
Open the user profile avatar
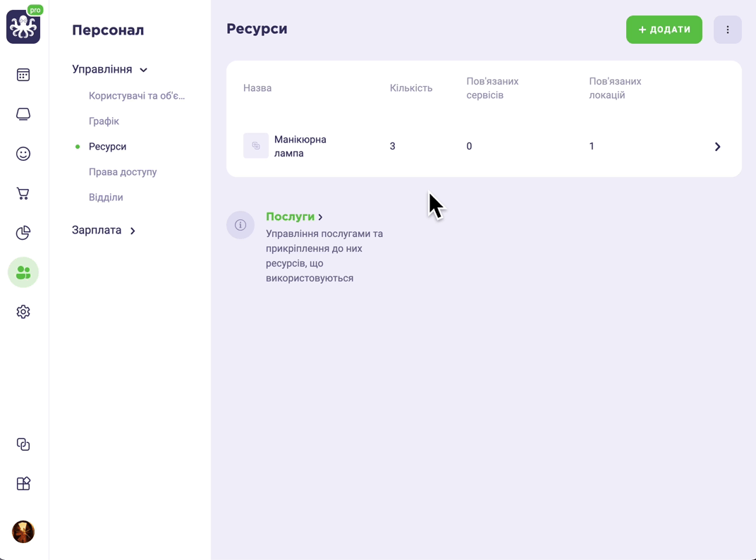point(23,532)
